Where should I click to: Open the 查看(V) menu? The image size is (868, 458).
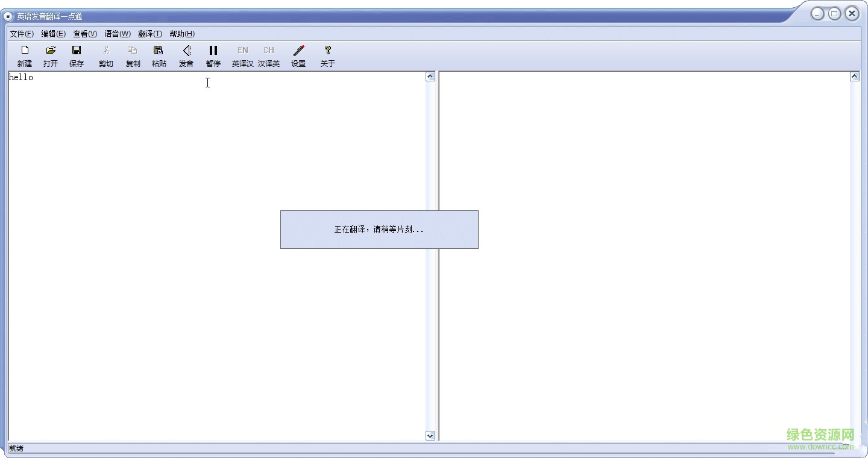85,34
